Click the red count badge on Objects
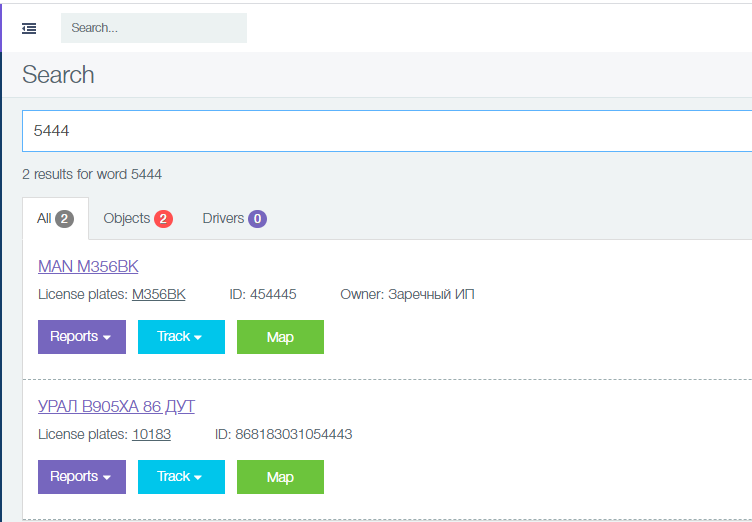752x522 pixels. pyautogui.click(x=163, y=219)
